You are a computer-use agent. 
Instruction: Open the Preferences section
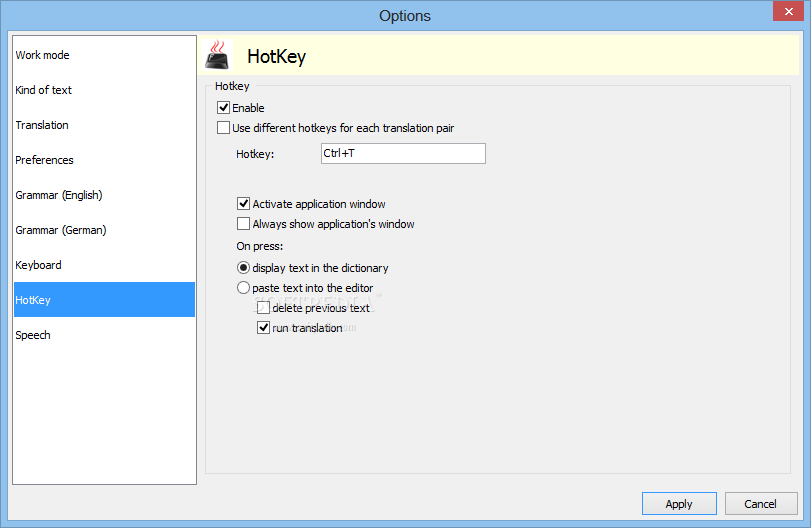[x=104, y=160]
